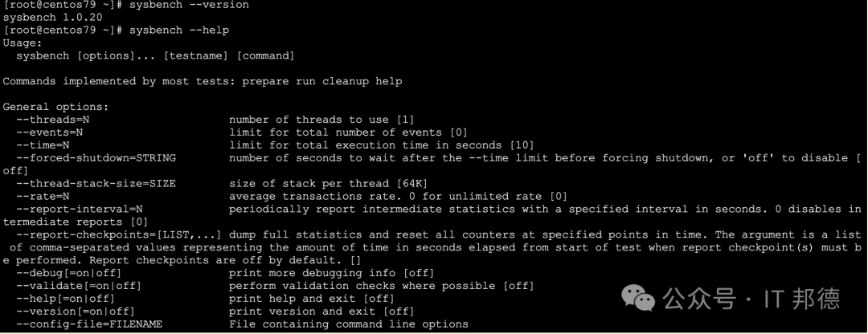Click the --version[=on|off] option
Image resolution: width=868 pixels, height=334 pixels.
76,311
